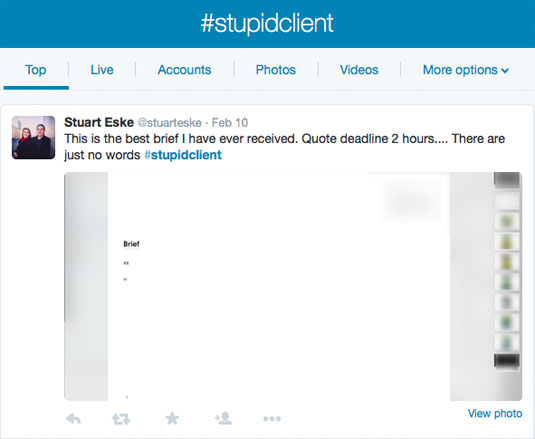The image size is (535, 439).
Task: Open the #stupidclient hashtag in tweet
Action: point(183,155)
